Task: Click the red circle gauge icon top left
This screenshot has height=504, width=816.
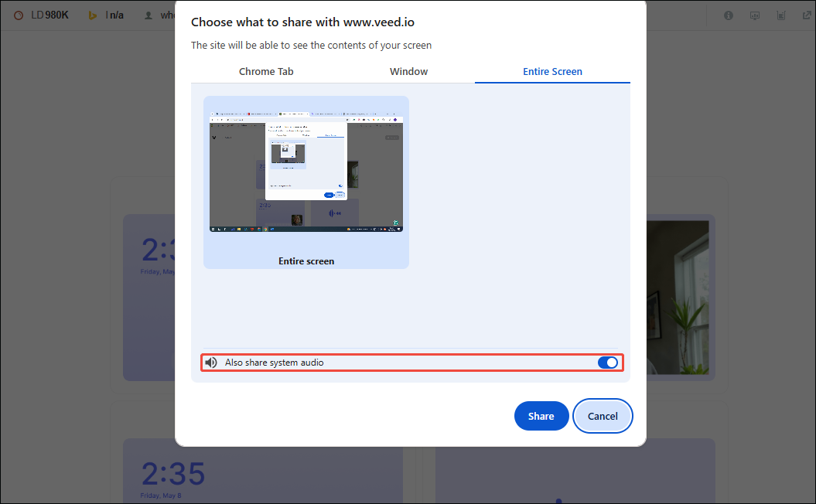Action: [19, 15]
